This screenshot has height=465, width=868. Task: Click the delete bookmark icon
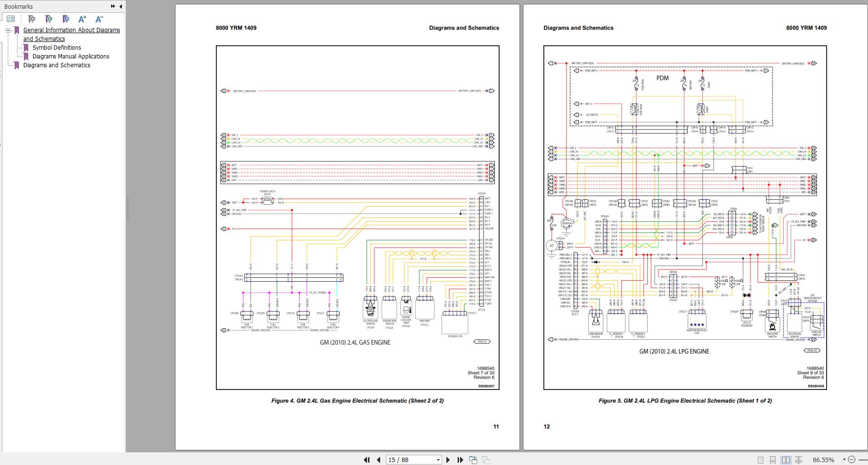click(x=32, y=19)
